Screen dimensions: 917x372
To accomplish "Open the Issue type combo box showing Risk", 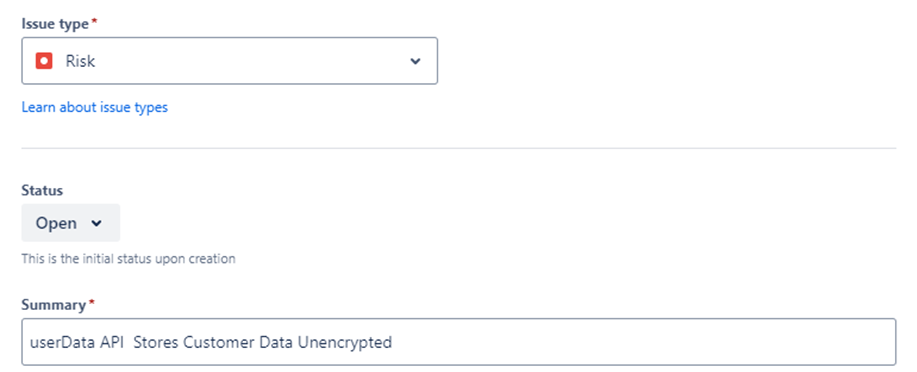I will click(229, 61).
